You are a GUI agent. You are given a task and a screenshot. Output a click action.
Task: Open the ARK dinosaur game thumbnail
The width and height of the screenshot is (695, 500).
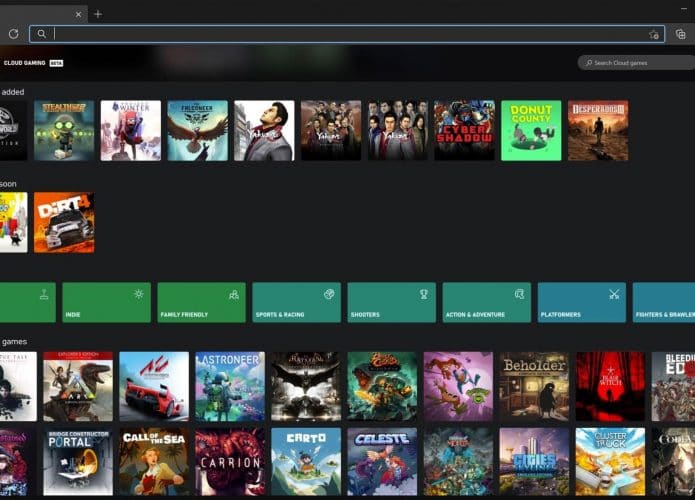tap(78, 387)
